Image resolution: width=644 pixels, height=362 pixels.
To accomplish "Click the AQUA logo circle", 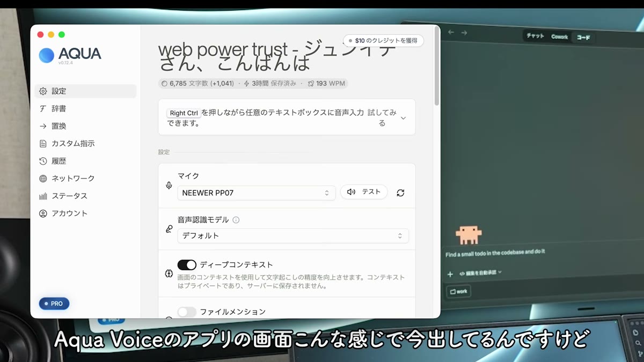I will click(x=47, y=55).
